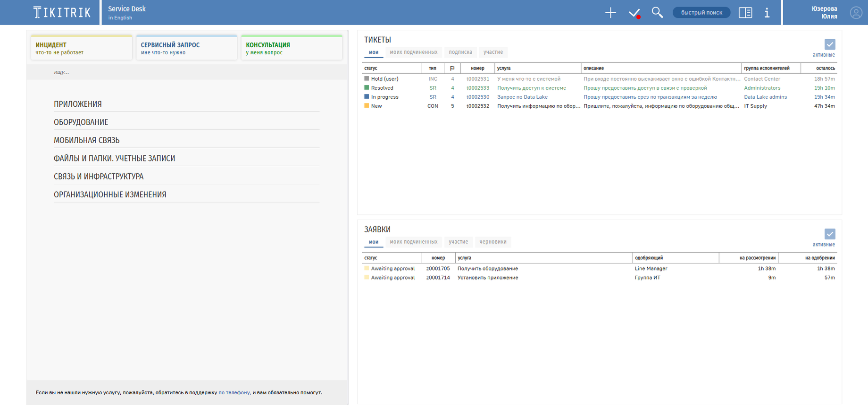This screenshot has width=868, height=416.
Task: Click the blue In progress status swatch
Action: coord(367,97)
